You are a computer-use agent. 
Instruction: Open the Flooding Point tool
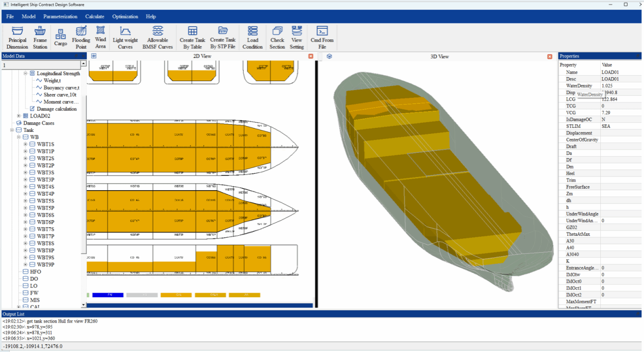point(81,37)
